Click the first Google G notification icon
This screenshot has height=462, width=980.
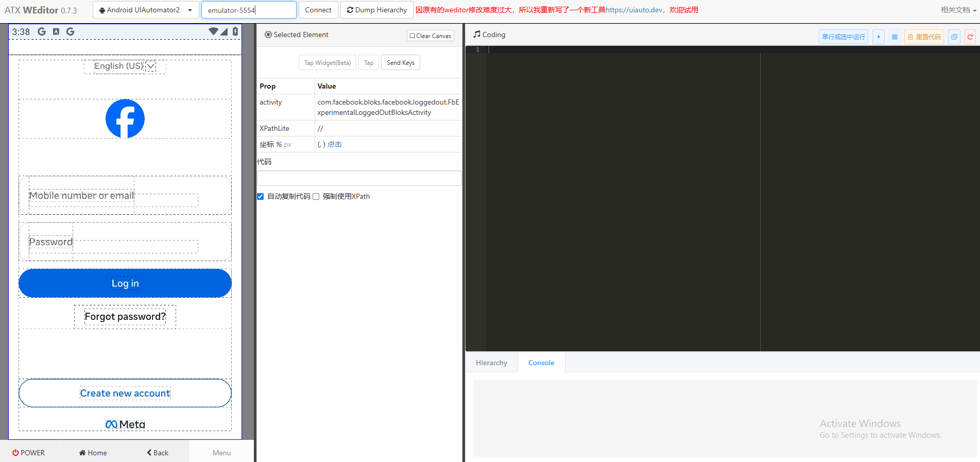click(x=42, y=31)
